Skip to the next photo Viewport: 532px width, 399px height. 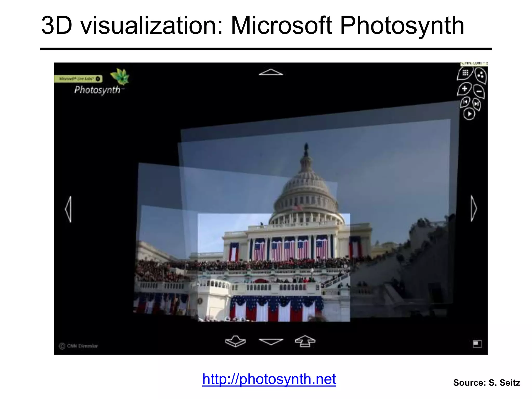point(476,104)
